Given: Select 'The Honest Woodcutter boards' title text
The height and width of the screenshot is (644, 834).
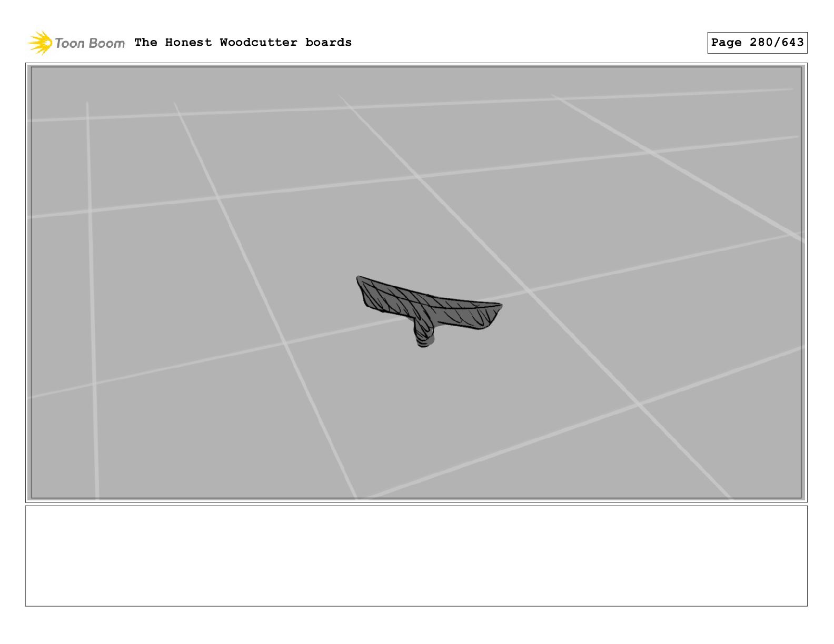Looking at the screenshot, I should coord(243,42).
